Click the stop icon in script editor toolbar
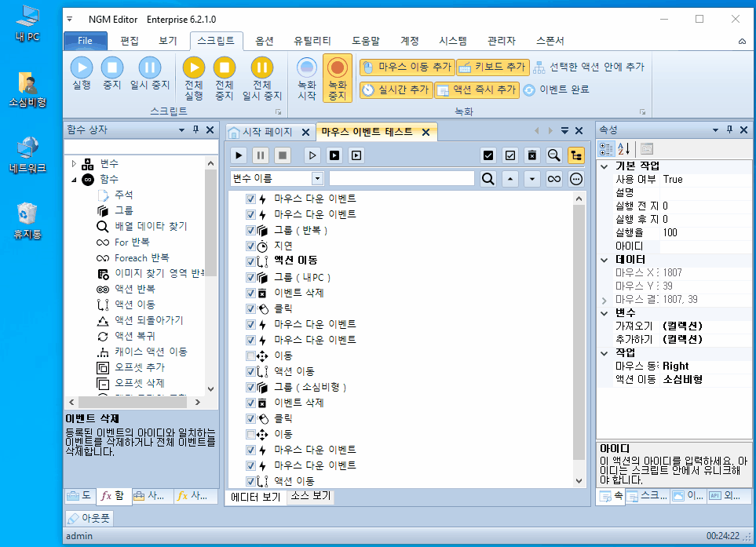The image size is (756, 547). [x=283, y=155]
